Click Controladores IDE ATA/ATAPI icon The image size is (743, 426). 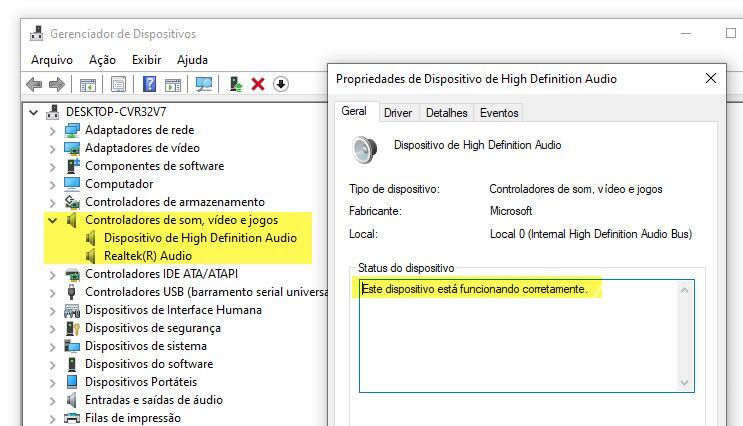pyautogui.click(x=72, y=274)
